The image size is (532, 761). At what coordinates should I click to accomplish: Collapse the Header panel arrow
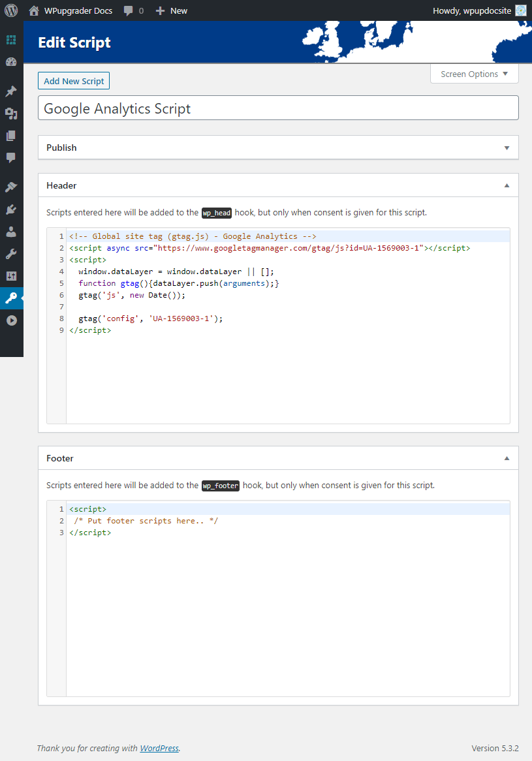pyautogui.click(x=507, y=185)
